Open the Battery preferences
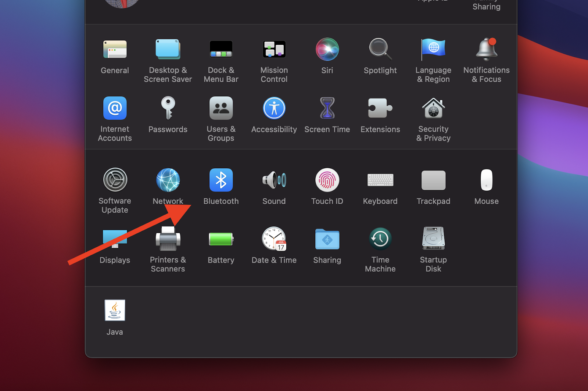The image size is (588, 391). (221, 239)
